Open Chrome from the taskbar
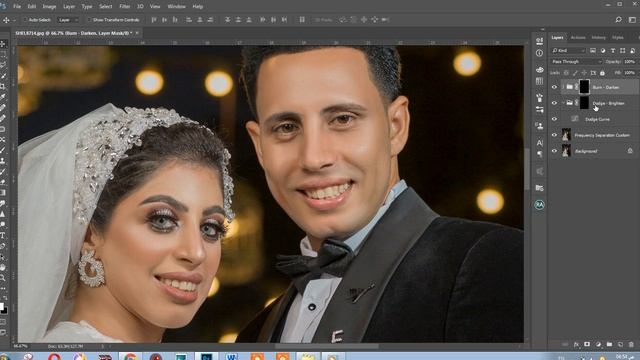Image resolution: width=640 pixels, height=360 pixels. 130,357
